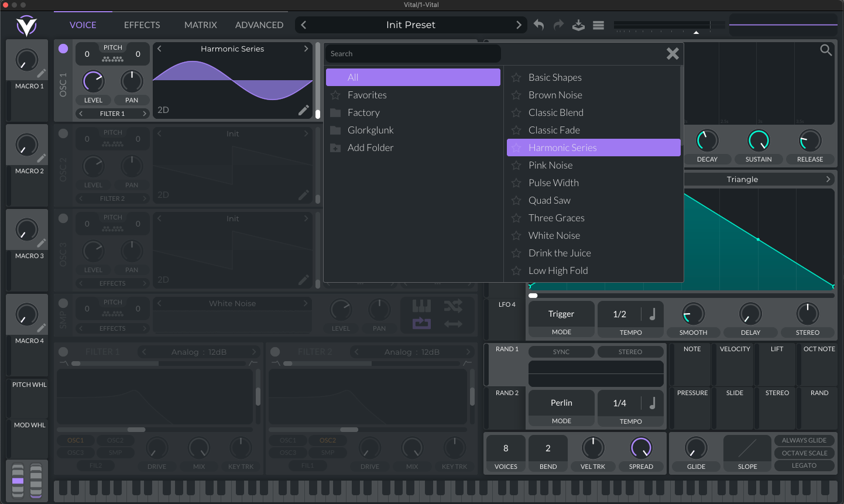Toggle the sampler loop icon
844x504 pixels.
tap(421, 323)
